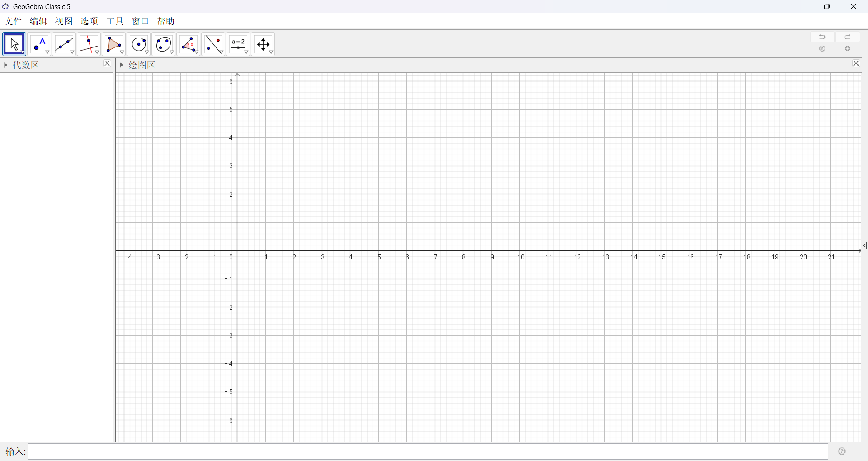This screenshot has height=461, width=868.
Task: Click x-axis label -4
Action: [x=128, y=257]
